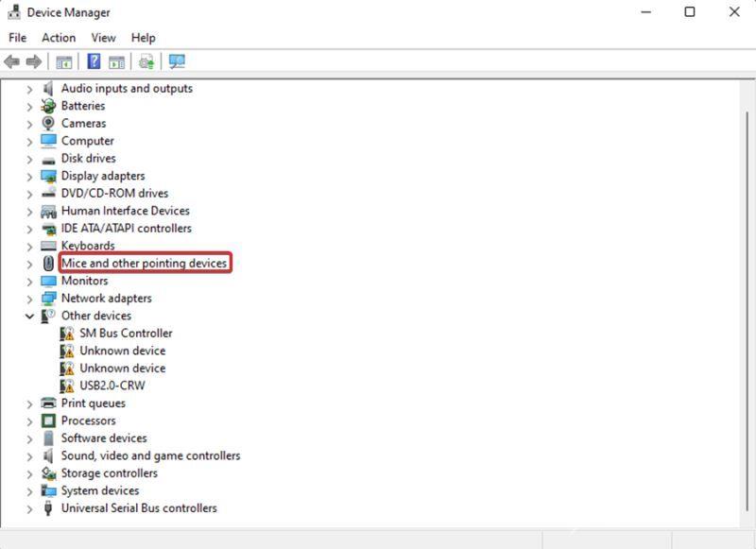Viewport: 756px width, 549px height.
Task: Click the Monitors category icon
Action: pyautogui.click(x=49, y=281)
